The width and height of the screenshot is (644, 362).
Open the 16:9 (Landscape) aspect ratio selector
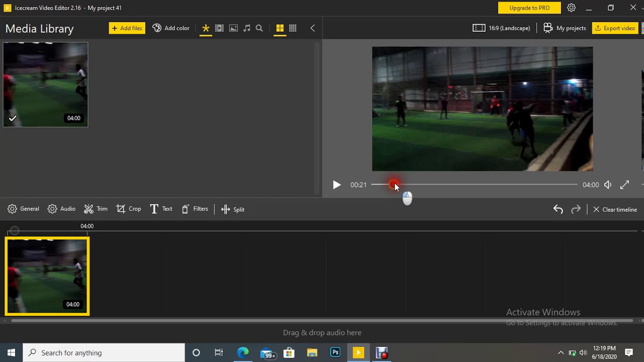point(502,28)
